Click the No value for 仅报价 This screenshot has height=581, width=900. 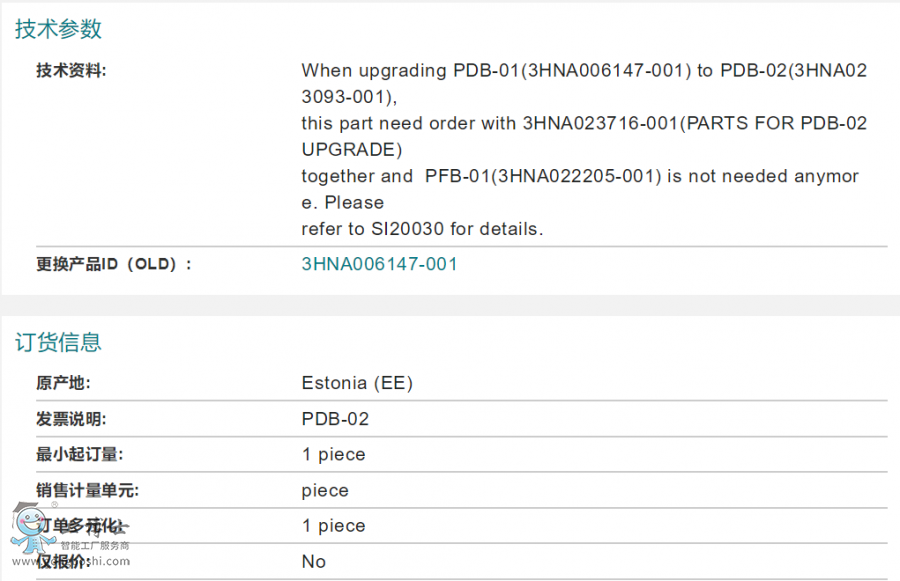pos(313,562)
